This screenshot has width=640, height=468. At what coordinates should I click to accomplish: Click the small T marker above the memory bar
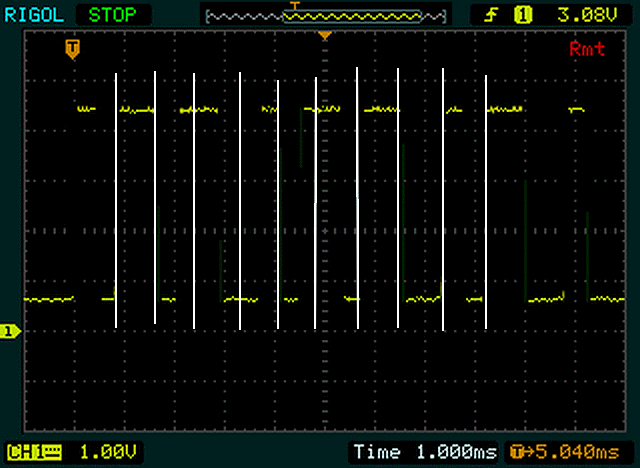295,5
